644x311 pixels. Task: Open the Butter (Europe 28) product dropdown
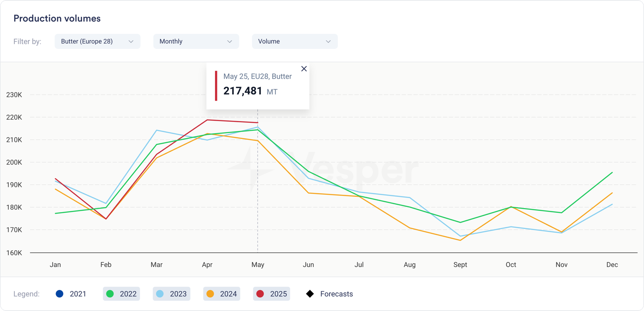(97, 41)
